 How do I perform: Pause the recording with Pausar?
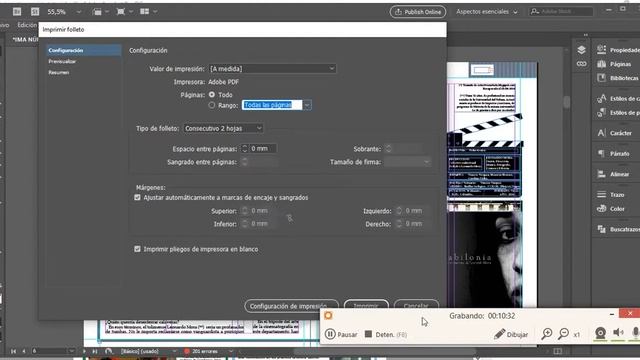point(341,334)
